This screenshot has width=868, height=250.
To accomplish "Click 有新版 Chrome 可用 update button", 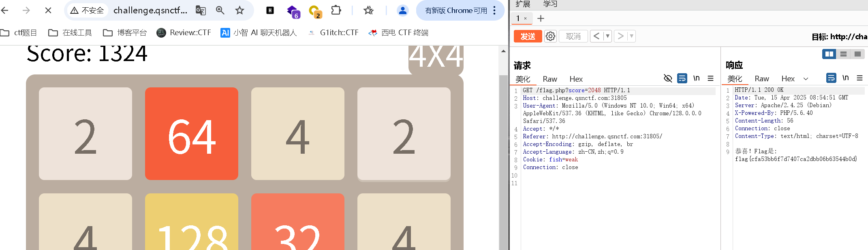I will (455, 11).
